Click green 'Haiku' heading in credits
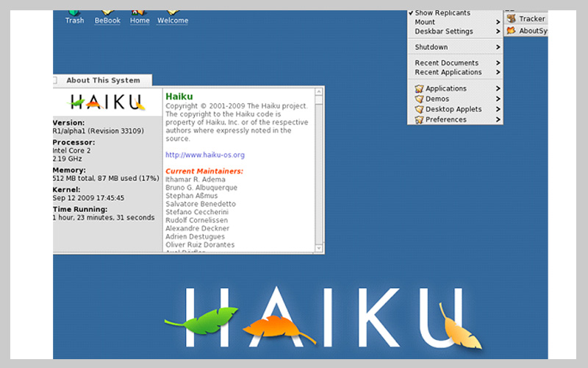This screenshot has height=368, width=588. (x=179, y=96)
